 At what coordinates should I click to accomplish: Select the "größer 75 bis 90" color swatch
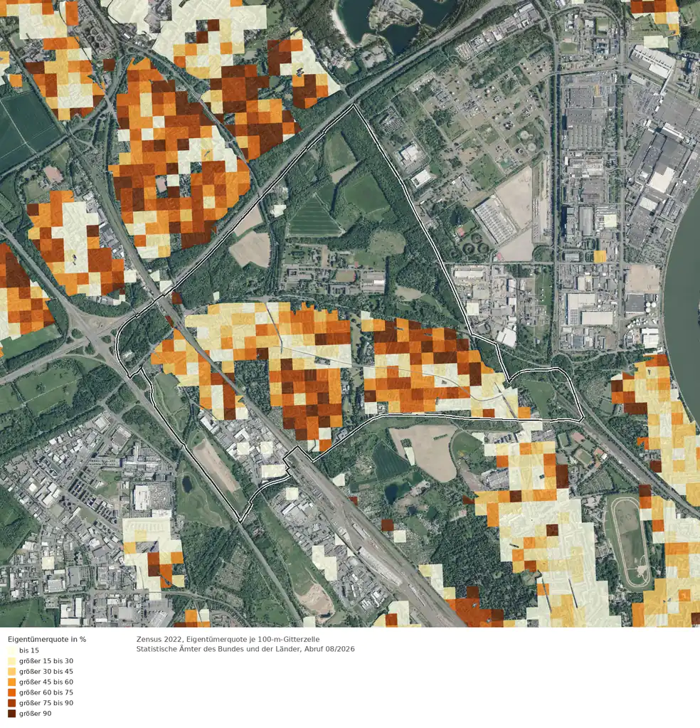click(x=11, y=703)
